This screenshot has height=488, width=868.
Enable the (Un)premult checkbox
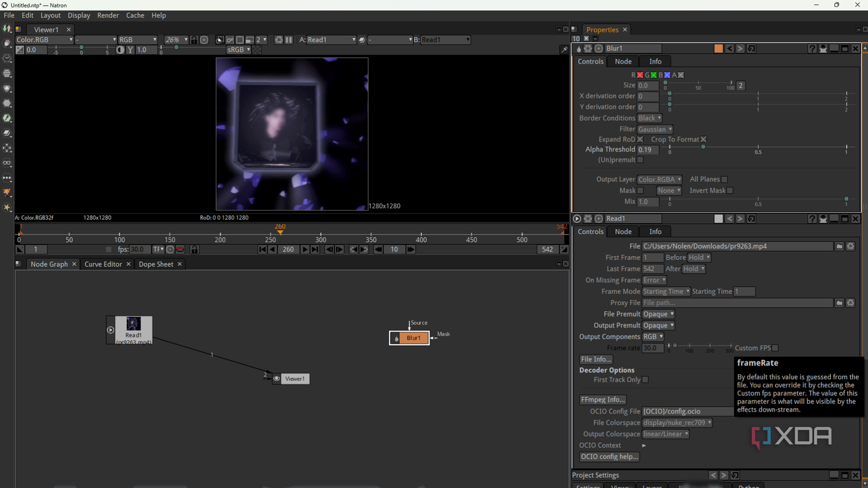pyautogui.click(x=640, y=160)
